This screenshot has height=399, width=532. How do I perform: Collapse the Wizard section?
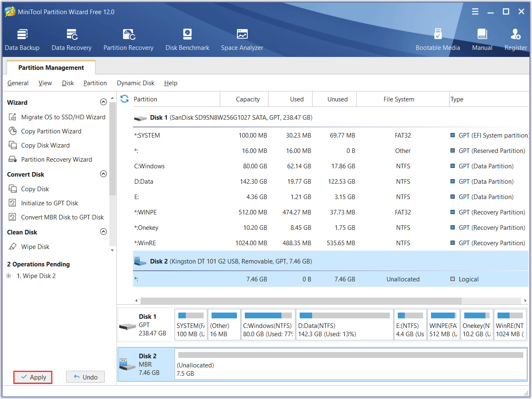(x=103, y=102)
